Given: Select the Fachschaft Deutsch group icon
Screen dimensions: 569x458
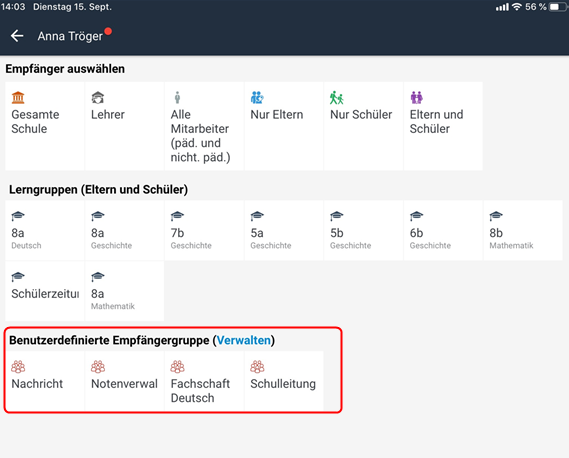Looking at the screenshot, I should 177,367.
